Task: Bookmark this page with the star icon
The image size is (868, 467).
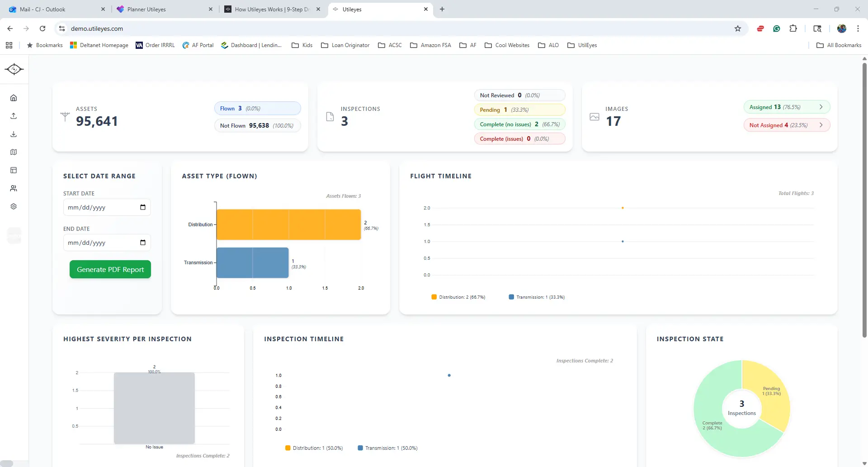Action: pyautogui.click(x=738, y=29)
